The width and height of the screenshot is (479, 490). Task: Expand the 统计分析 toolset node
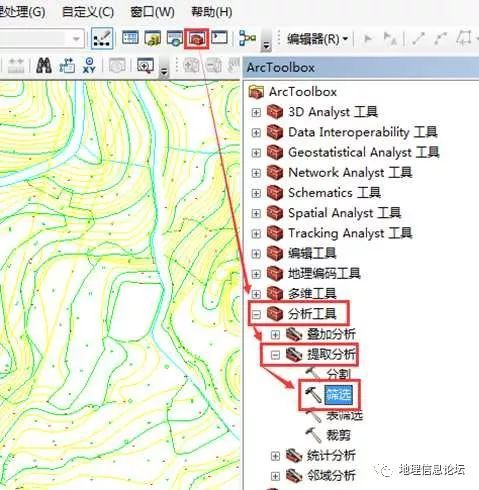click(275, 456)
